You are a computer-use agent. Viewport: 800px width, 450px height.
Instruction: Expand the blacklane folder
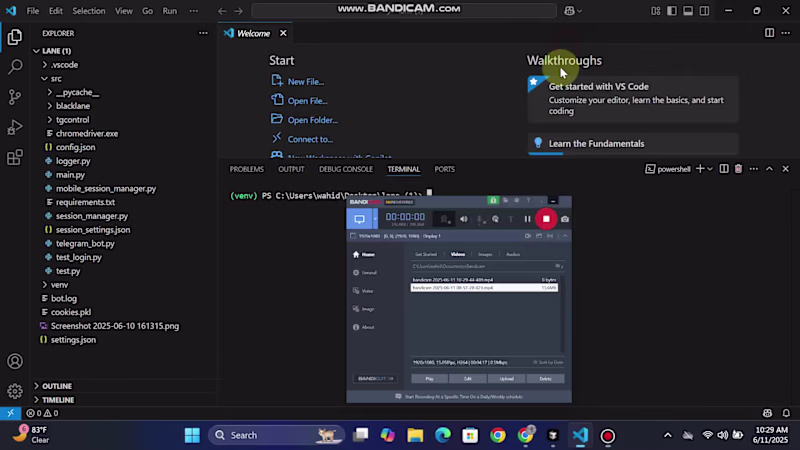coord(49,106)
